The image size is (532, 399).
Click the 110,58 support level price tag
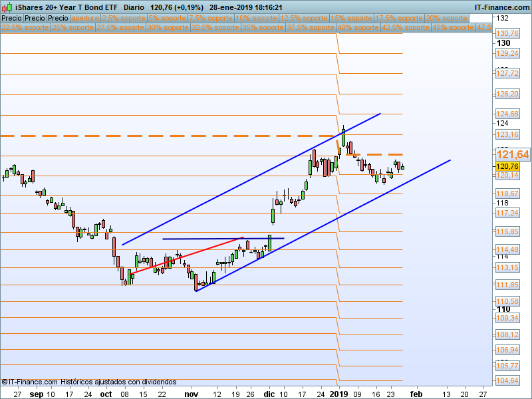507,301
